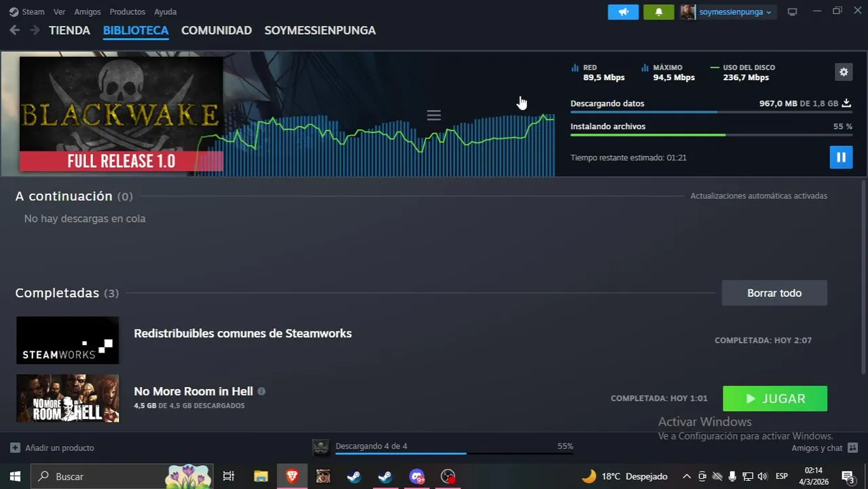Image resolution: width=868 pixels, height=489 pixels.
Task: Click the download arrow icon next to 1,8 GB
Action: coord(846,103)
